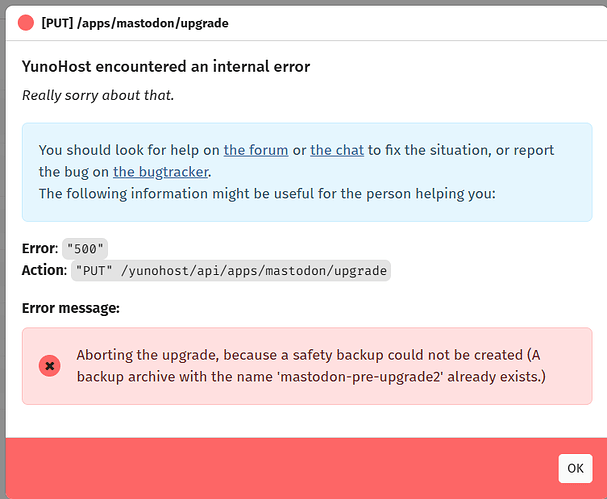Open the forum link
Image resolution: width=607 pixels, height=499 pixels.
coord(256,150)
